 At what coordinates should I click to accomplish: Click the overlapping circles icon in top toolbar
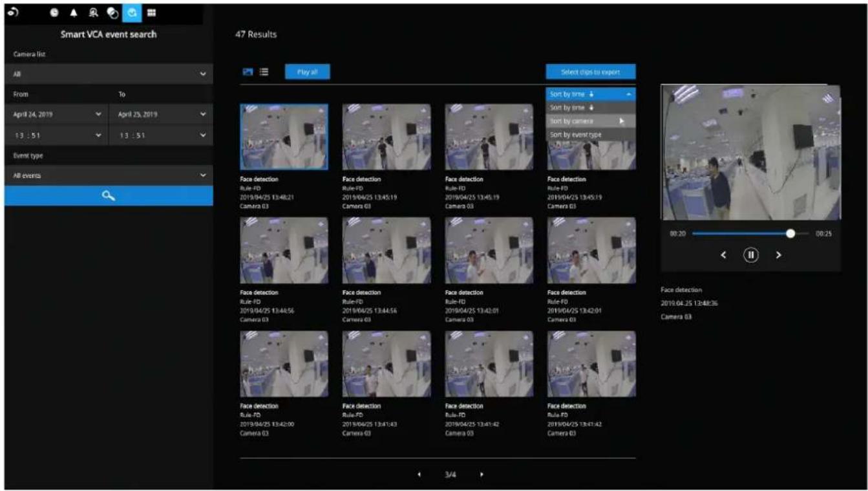(112, 12)
